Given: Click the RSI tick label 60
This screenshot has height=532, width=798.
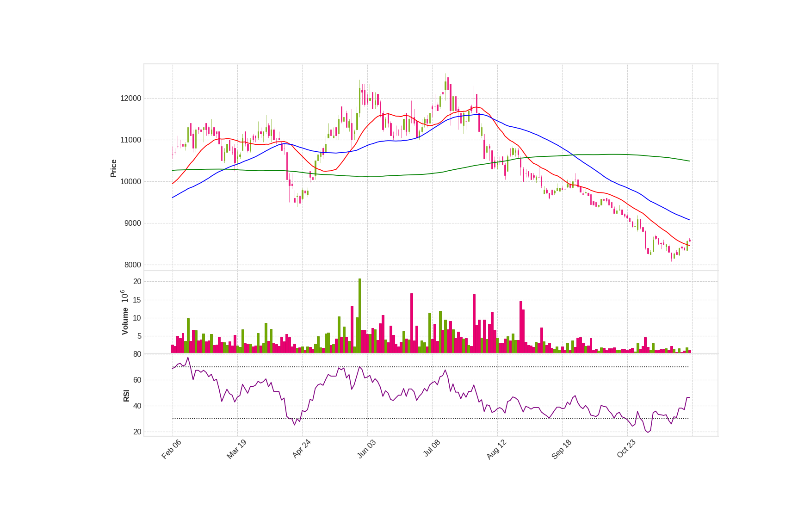Looking at the screenshot, I should point(137,380).
